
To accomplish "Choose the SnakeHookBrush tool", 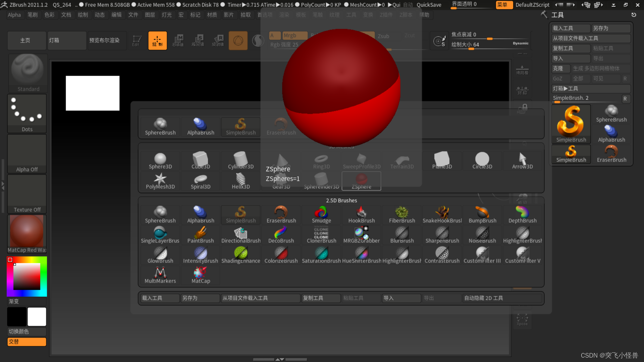I will pyautogui.click(x=442, y=215).
